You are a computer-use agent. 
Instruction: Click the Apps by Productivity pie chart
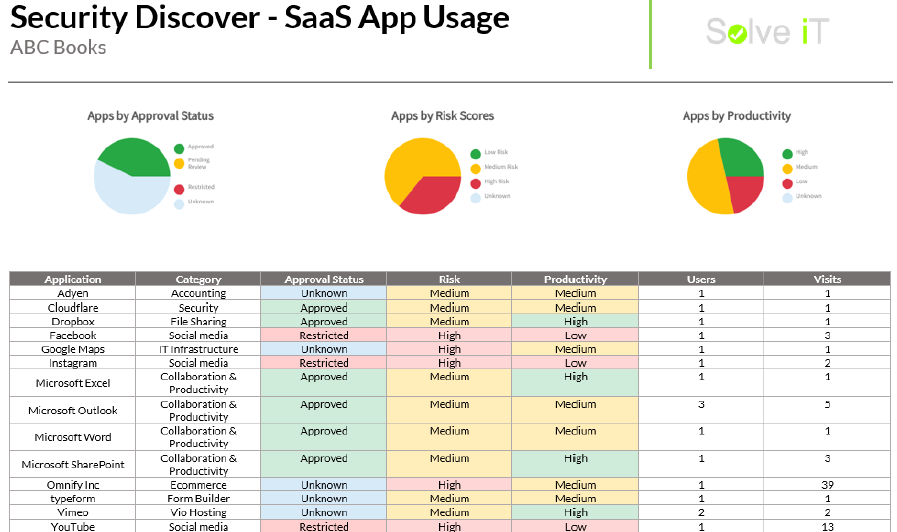(x=725, y=176)
